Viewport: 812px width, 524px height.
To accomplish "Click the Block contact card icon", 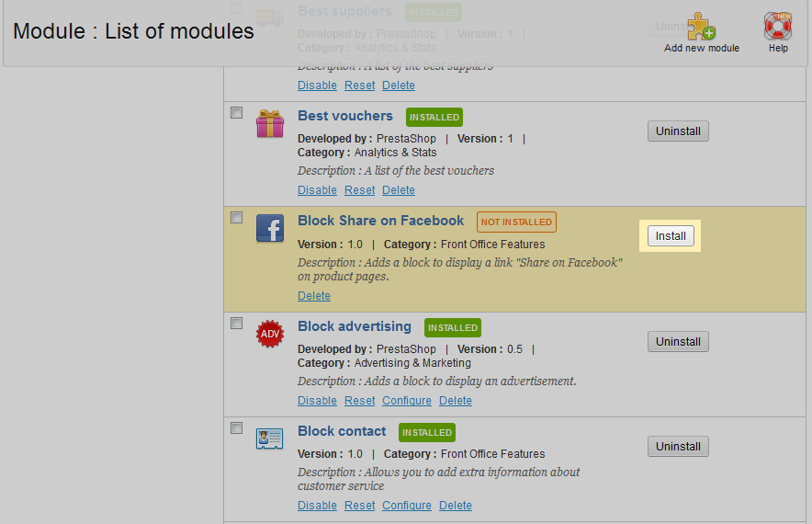I will (x=270, y=439).
